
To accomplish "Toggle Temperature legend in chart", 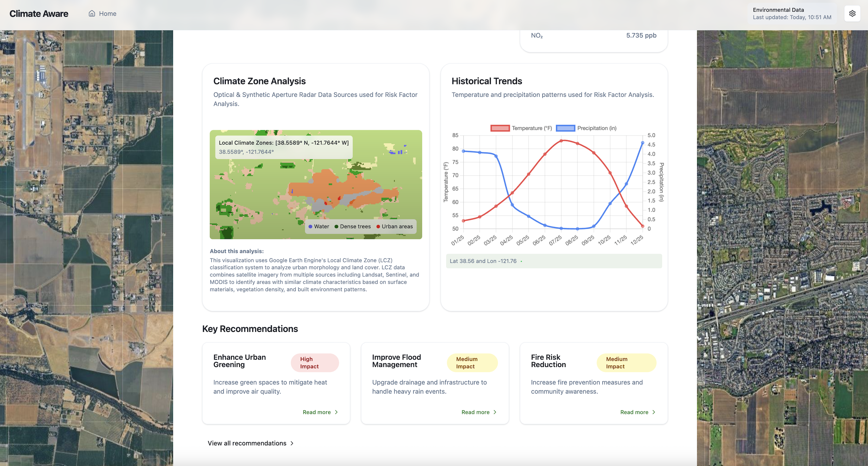I will [x=500, y=128].
